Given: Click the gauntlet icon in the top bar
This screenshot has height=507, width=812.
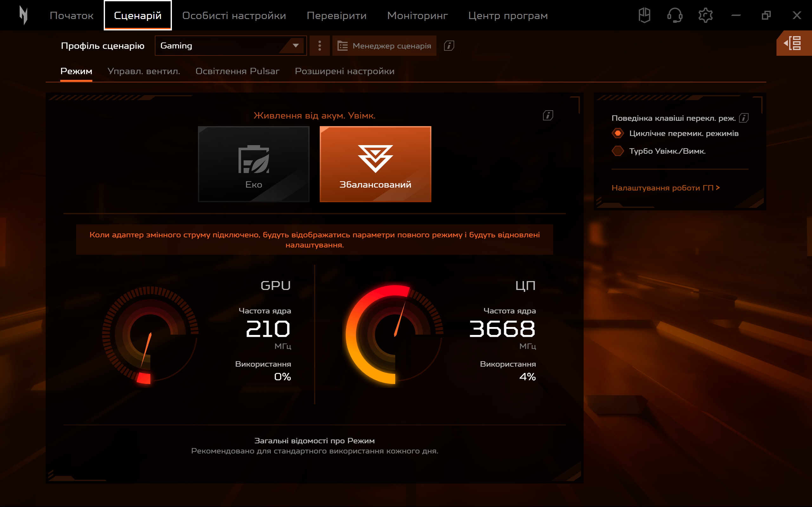Looking at the screenshot, I should click(x=645, y=15).
